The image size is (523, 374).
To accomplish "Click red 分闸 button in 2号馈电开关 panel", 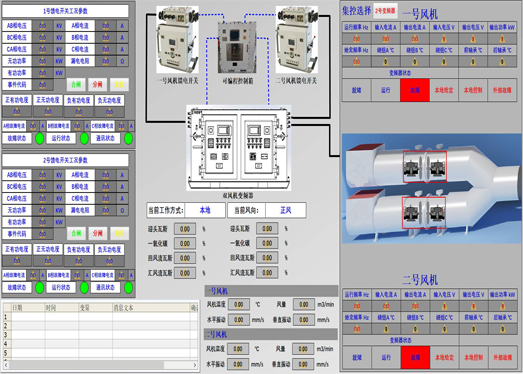I will point(97,233).
